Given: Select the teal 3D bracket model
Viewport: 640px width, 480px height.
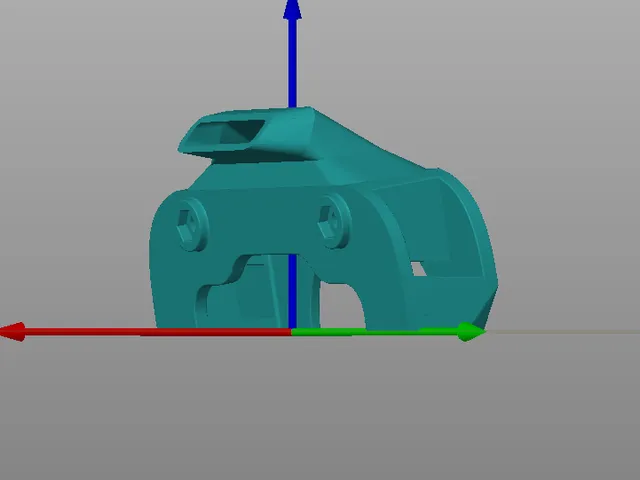Looking at the screenshot, I should (x=322, y=218).
